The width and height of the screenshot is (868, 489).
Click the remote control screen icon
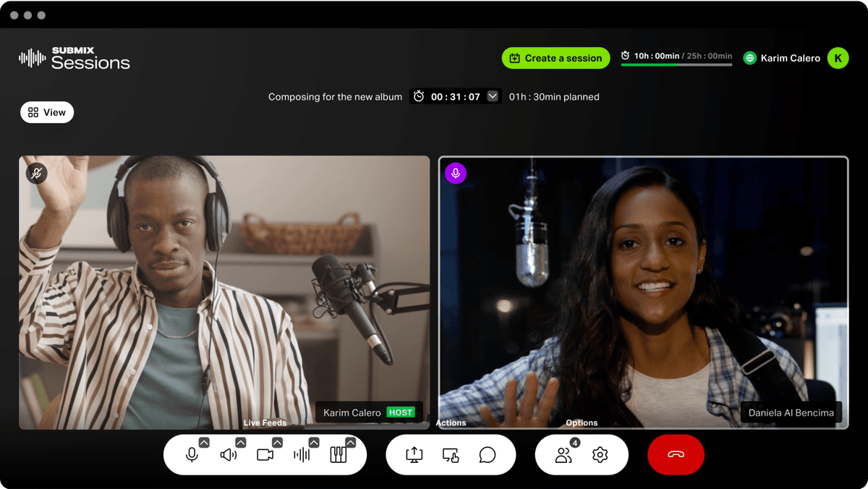[x=451, y=455]
